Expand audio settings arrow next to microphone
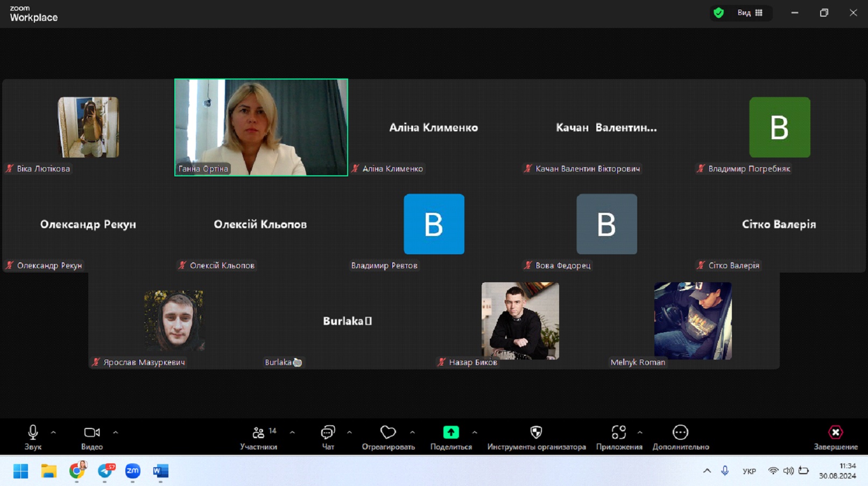868x486 pixels. 53,432
